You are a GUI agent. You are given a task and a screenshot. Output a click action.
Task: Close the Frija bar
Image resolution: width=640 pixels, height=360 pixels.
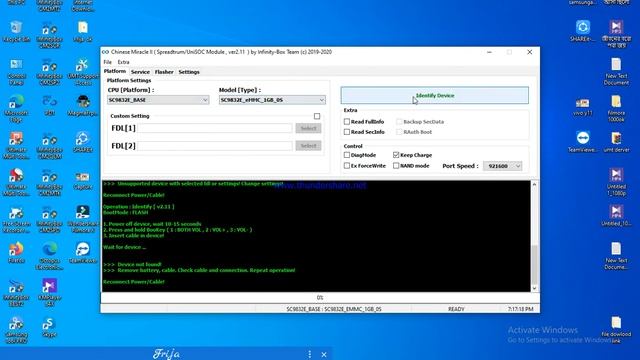click(324, 354)
